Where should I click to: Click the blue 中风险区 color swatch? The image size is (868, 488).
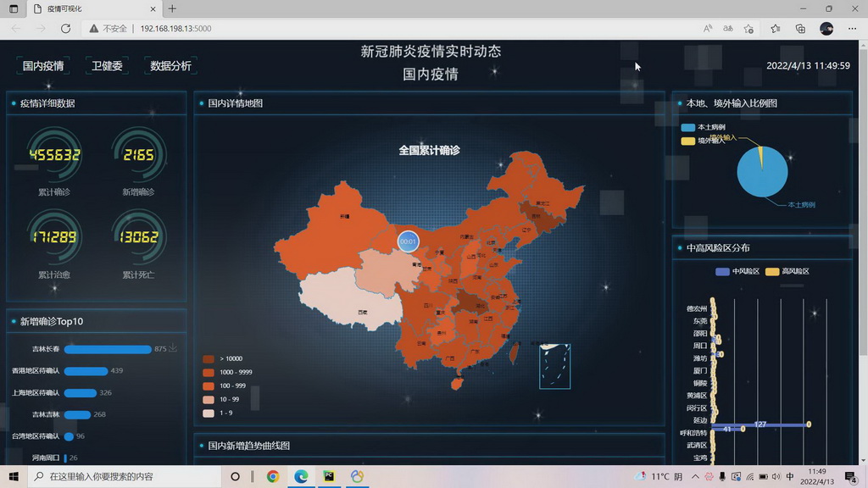coord(722,270)
